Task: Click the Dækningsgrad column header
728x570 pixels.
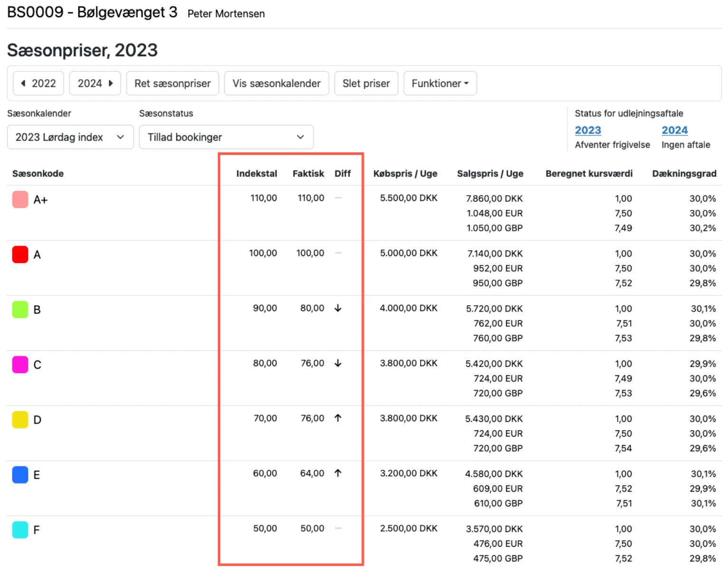Action: 684,174
